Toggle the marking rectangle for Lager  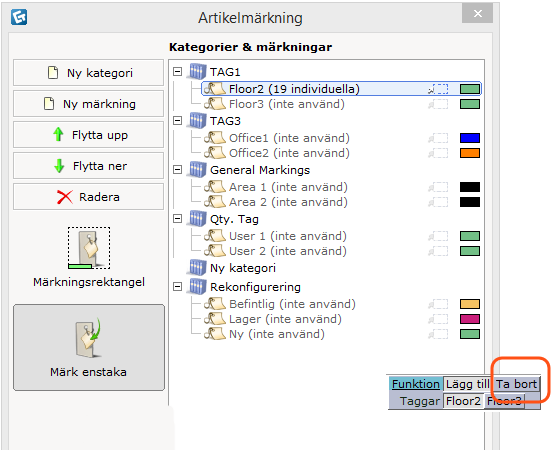click(x=438, y=319)
